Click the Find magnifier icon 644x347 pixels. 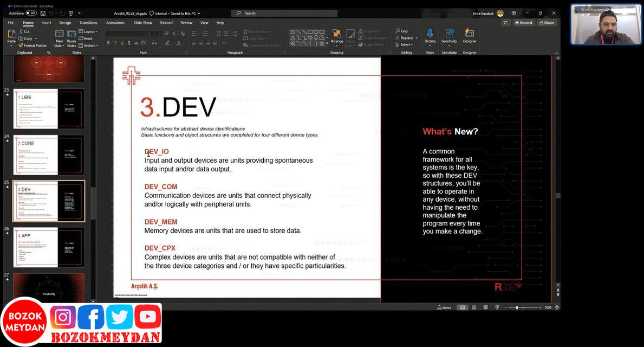(398, 31)
